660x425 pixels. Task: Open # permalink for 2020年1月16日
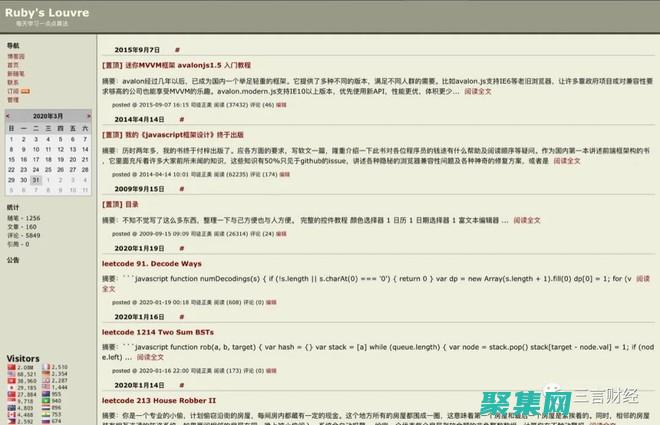pos(181,317)
